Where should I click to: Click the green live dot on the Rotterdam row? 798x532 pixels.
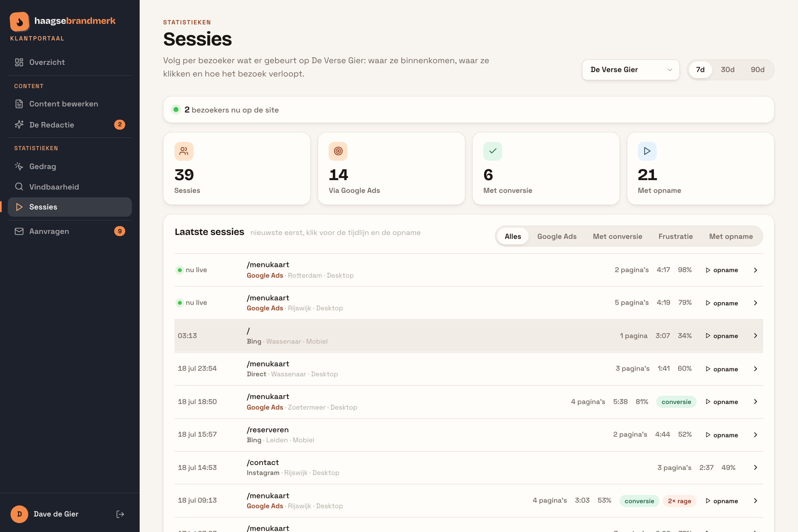coord(180,270)
